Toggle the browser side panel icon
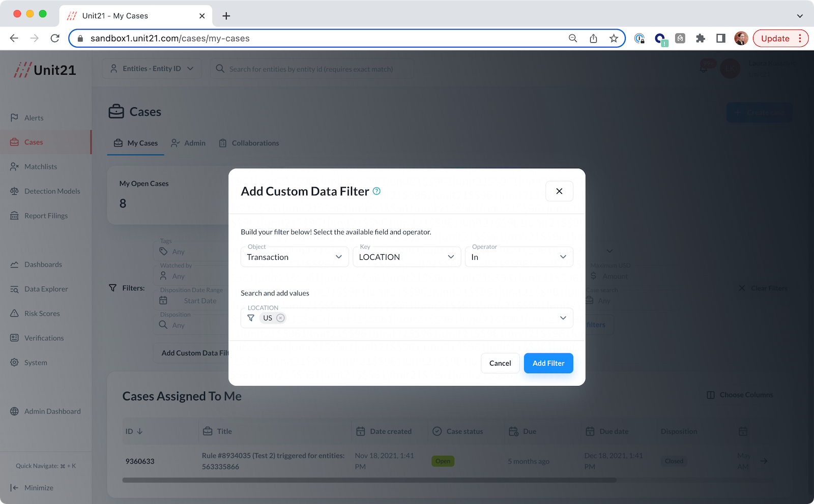814x504 pixels. pyautogui.click(x=721, y=38)
